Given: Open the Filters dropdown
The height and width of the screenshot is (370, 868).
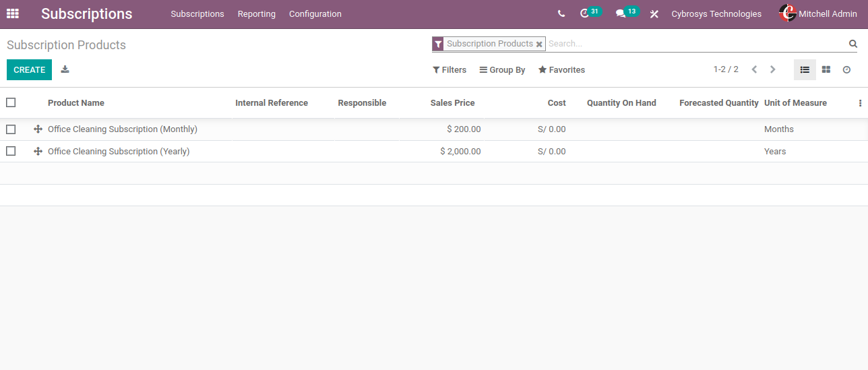Looking at the screenshot, I should (x=449, y=70).
